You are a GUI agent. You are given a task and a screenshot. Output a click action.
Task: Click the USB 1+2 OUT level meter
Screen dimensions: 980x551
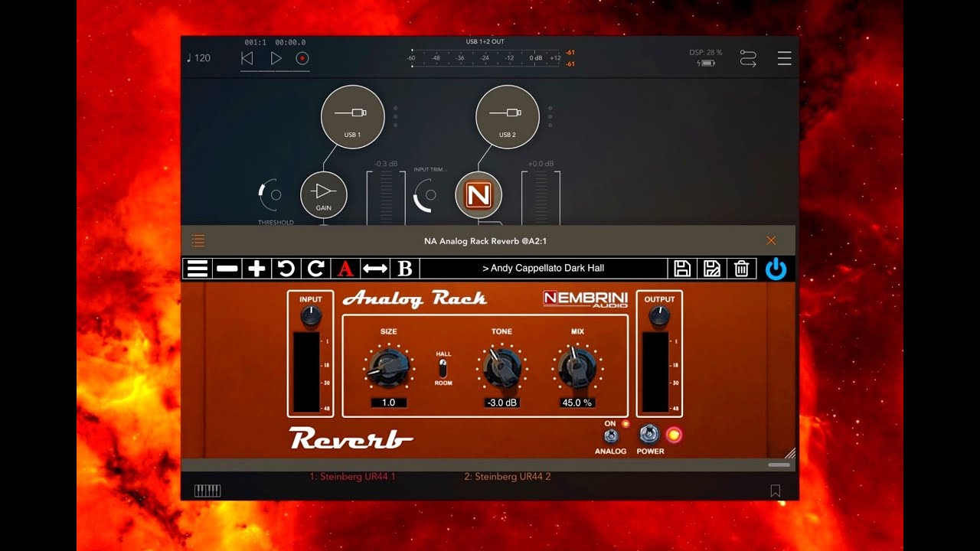(485, 58)
